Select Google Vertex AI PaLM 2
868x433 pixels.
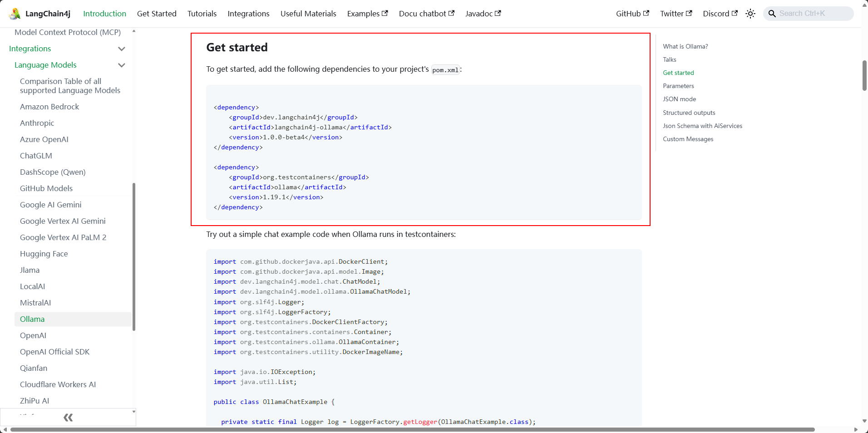(63, 237)
